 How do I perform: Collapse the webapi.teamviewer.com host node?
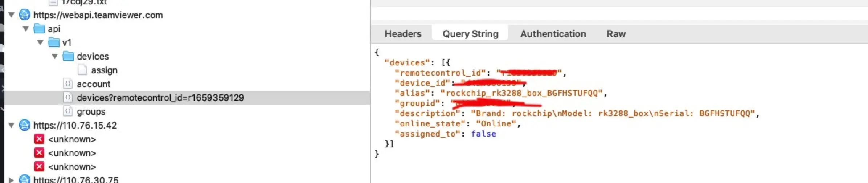[x=11, y=15]
